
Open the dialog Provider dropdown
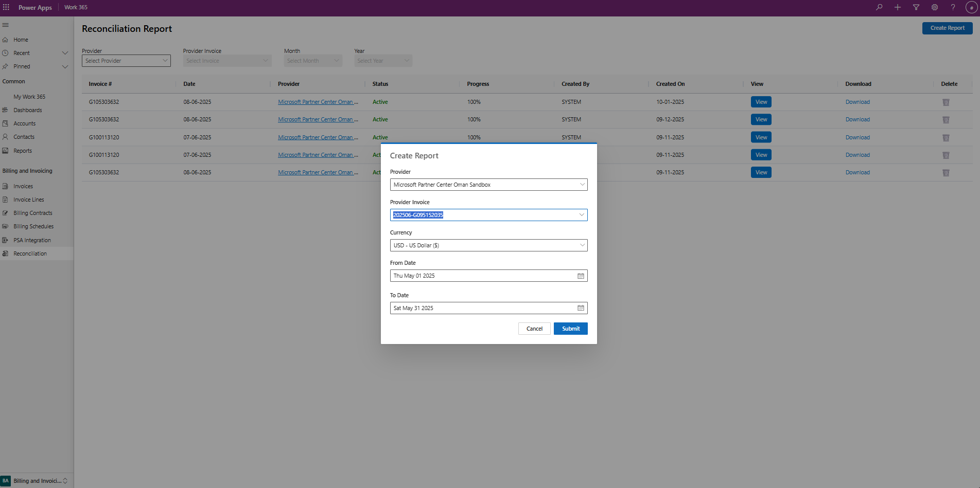[488, 185]
